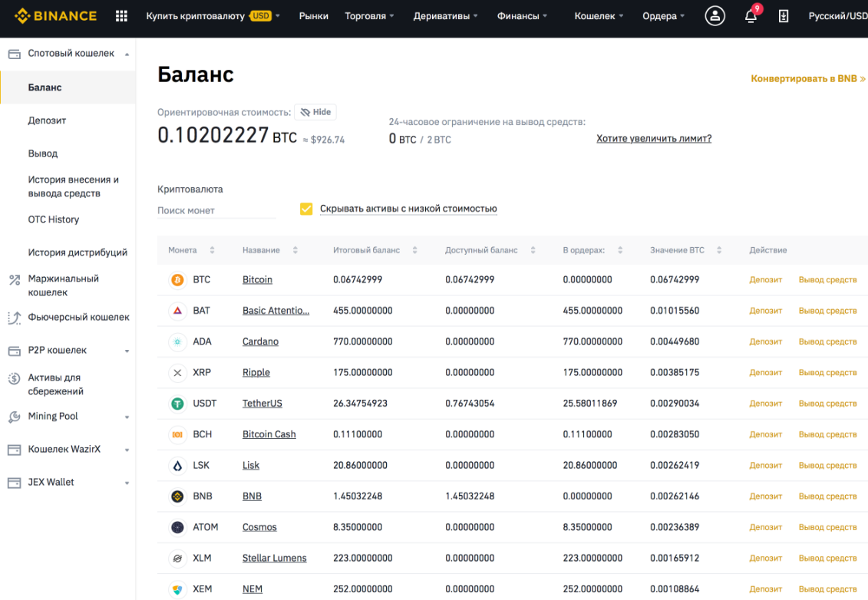Image resolution: width=868 pixels, height=600 pixels.
Task: Click the BAT coin icon
Action: [x=177, y=311]
